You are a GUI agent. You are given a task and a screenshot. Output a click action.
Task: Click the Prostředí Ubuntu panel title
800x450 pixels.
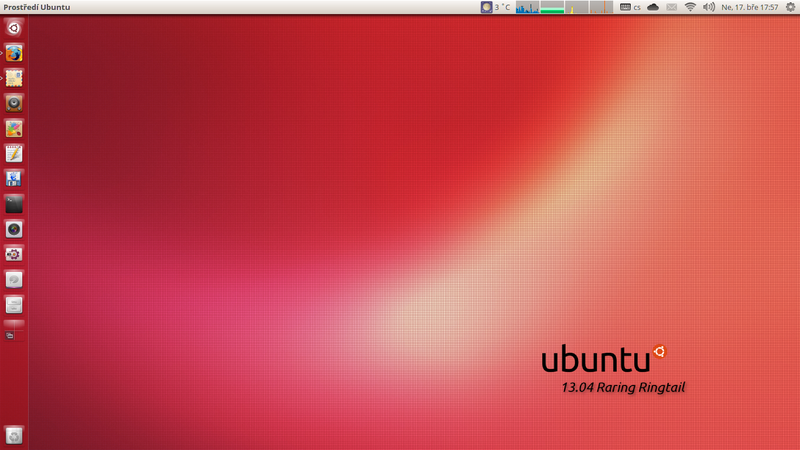click(x=37, y=7)
